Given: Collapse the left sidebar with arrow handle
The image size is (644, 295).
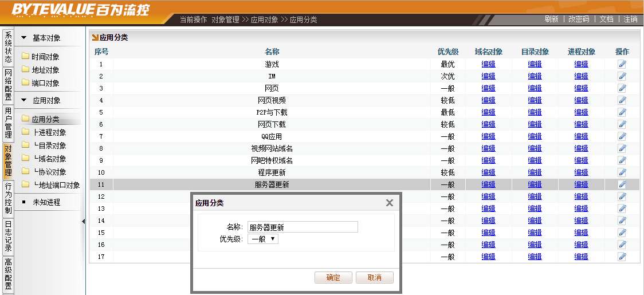Looking at the screenshot, I should coord(83,221).
